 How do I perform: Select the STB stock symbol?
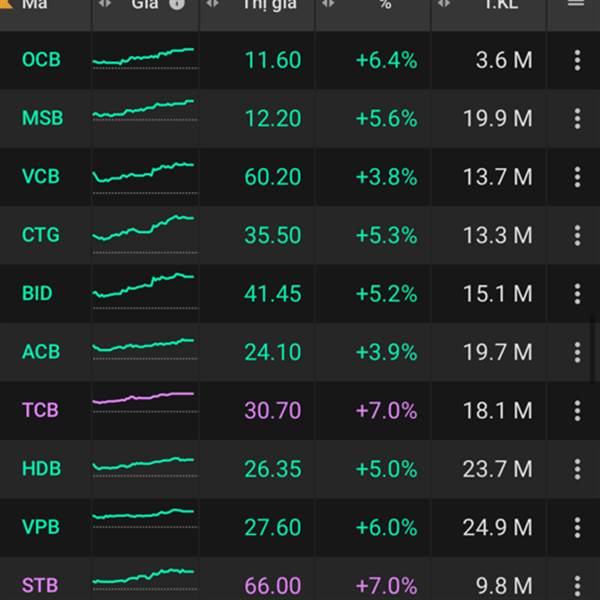point(41,585)
